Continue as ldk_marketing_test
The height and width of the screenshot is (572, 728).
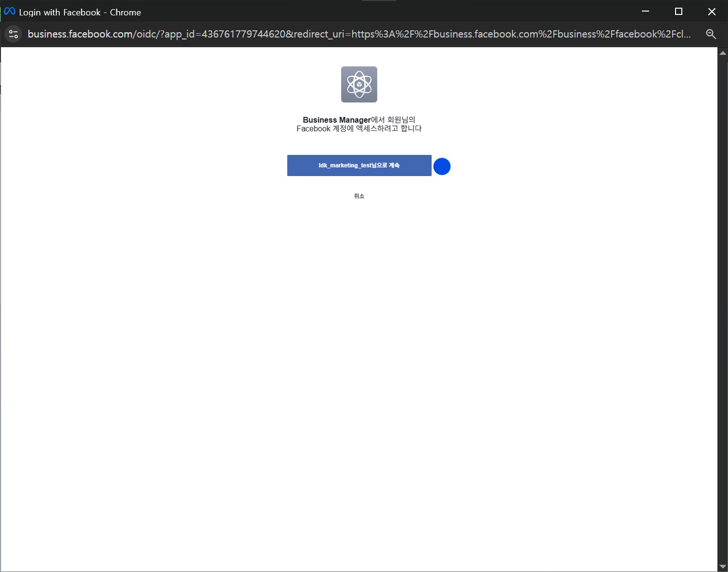pyautogui.click(x=359, y=165)
